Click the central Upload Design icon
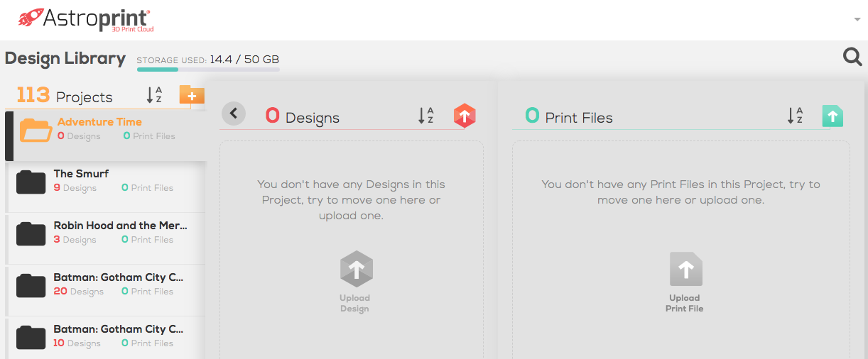This screenshot has height=359, width=868. tap(356, 270)
